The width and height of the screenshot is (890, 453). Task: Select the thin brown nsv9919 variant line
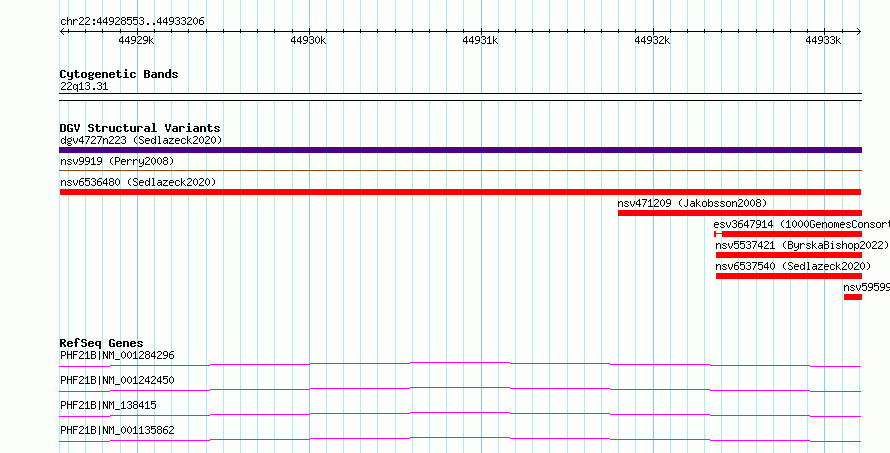click(x=460, y=170)
